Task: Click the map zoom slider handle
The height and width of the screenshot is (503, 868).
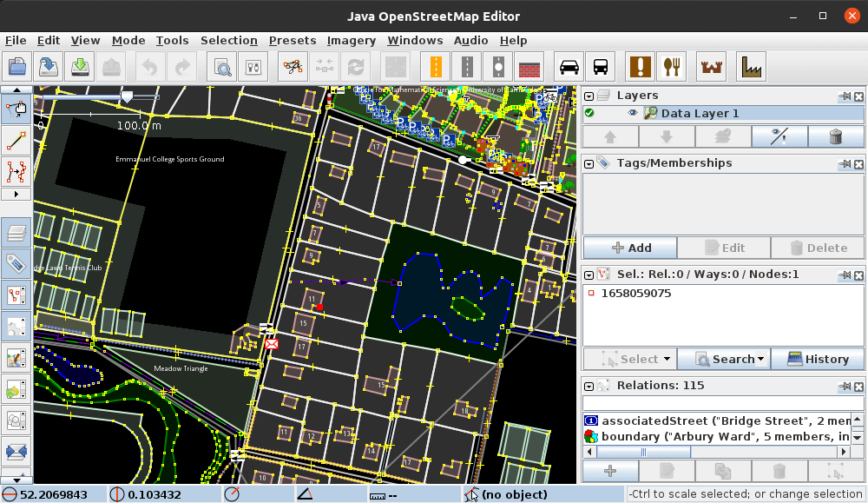Action: [127, 97]
